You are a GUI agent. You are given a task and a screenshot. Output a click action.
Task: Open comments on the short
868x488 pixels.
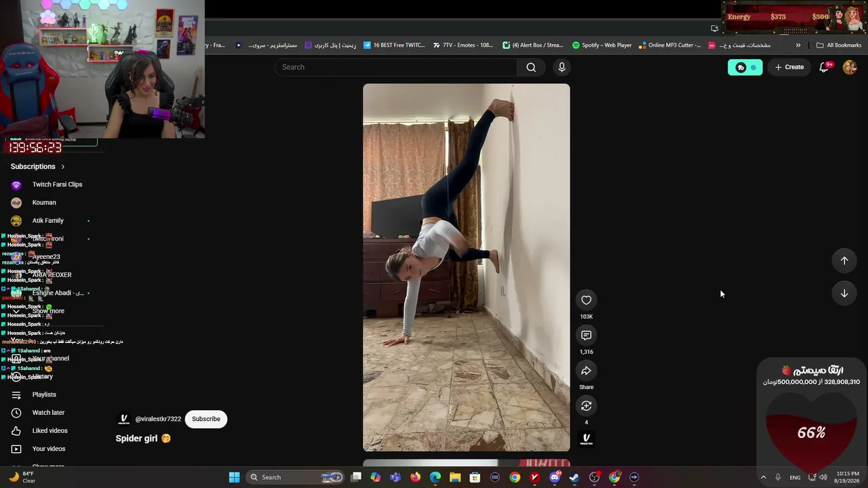pyautogui.click(x=587, y=335)
